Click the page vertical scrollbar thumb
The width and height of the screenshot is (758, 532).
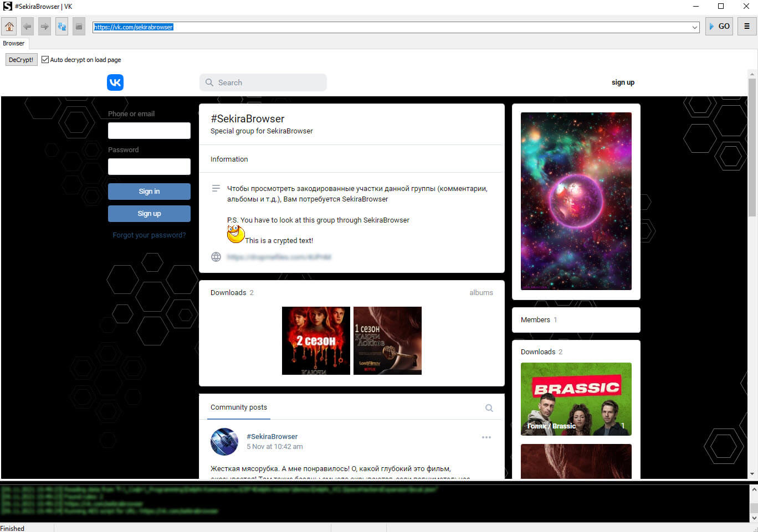(x=752, y=147)
